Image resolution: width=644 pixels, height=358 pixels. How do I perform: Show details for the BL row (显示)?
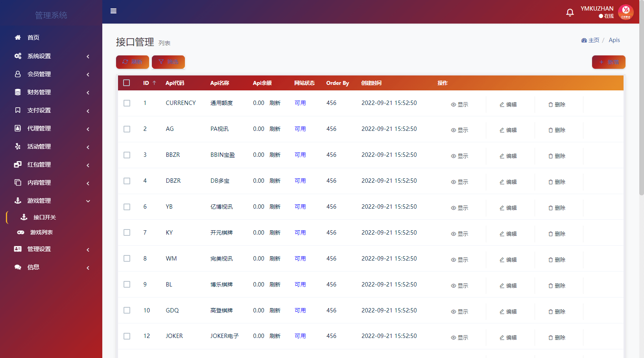(x=459, y=286)
